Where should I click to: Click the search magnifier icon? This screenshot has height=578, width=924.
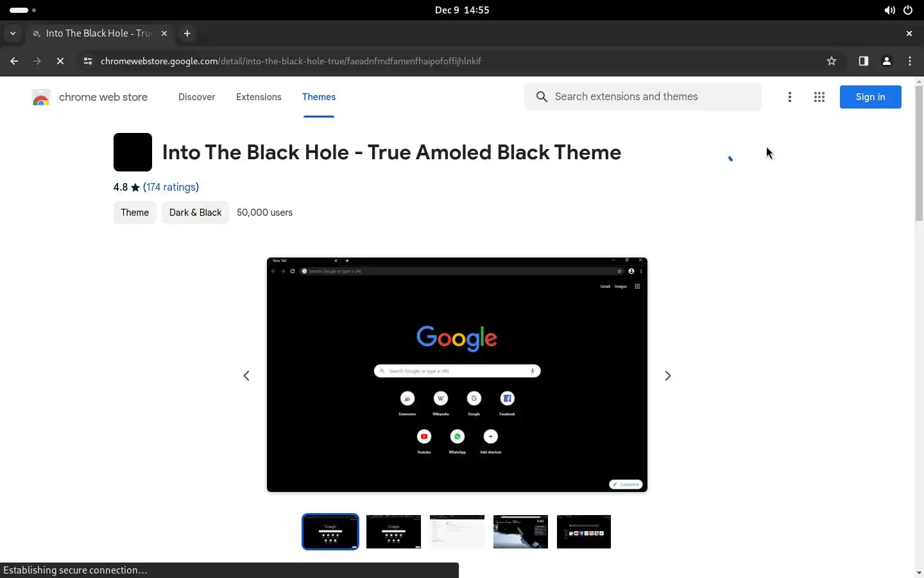tap(542, 97)
